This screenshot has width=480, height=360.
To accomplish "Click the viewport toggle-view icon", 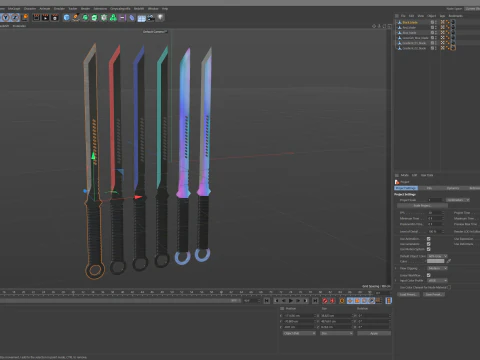I will tap(389, 26).
